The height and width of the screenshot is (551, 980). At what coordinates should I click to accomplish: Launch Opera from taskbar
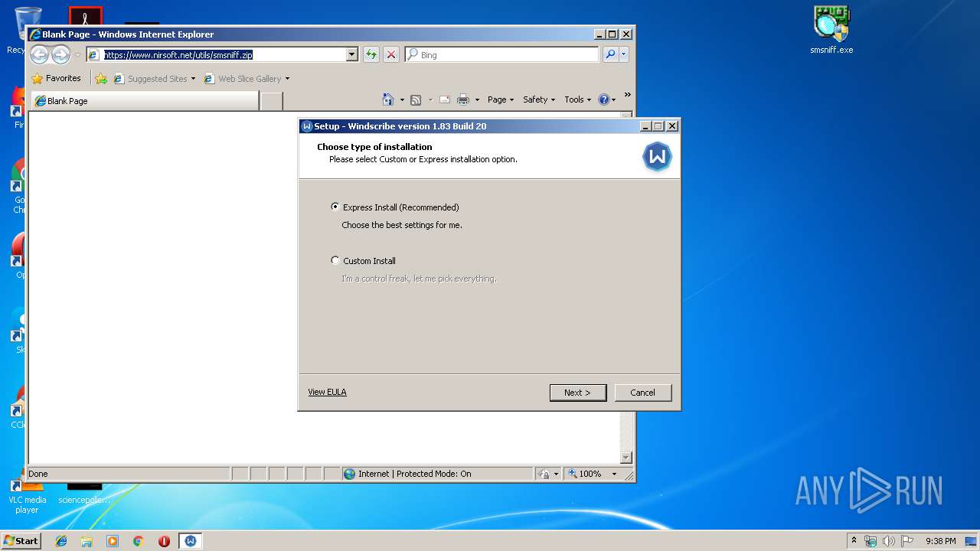point(164,541)
